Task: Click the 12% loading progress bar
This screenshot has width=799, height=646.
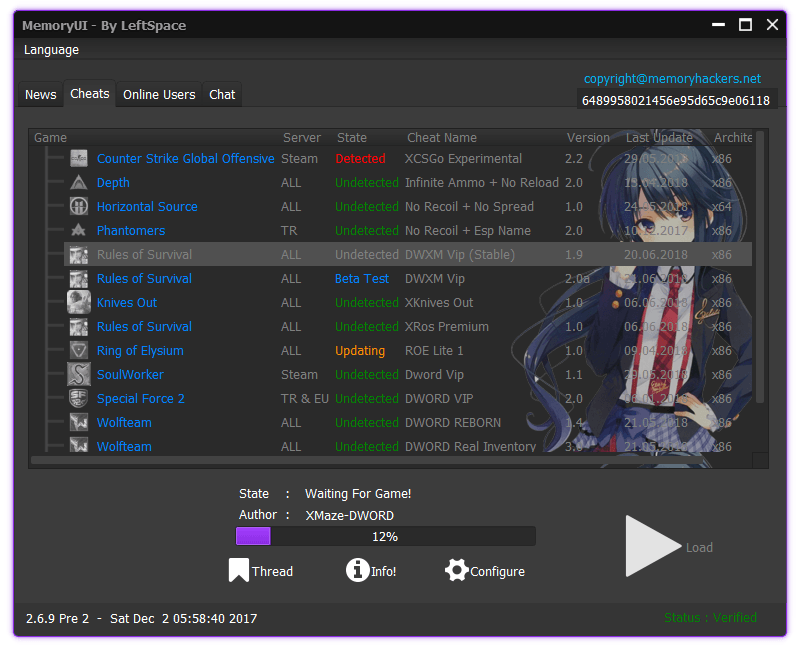Action: [x=385, y=536]
